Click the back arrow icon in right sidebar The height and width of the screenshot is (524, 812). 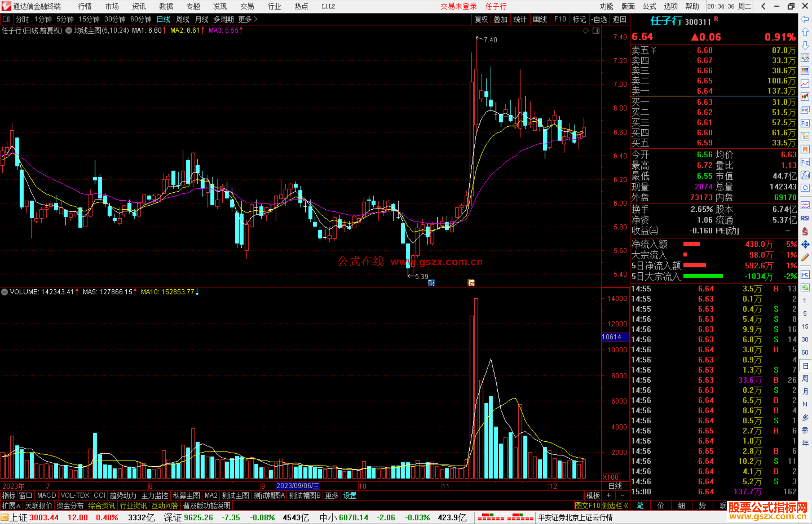(x=805, y=19)
